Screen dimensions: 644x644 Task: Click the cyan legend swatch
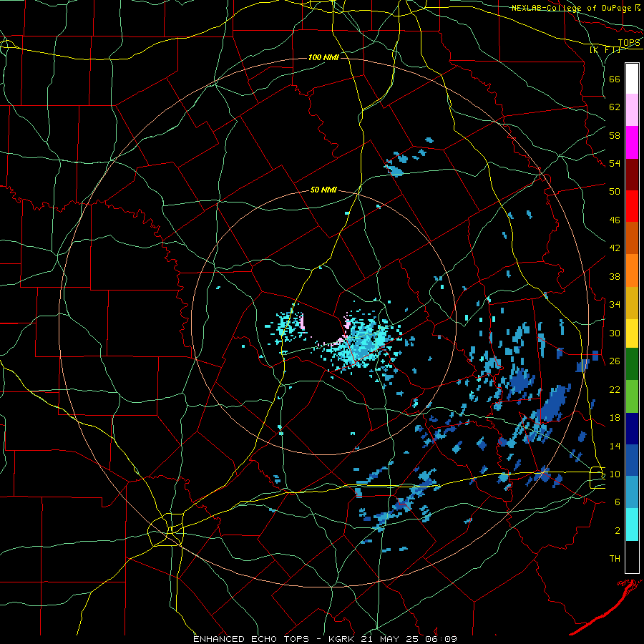(632, 525)
